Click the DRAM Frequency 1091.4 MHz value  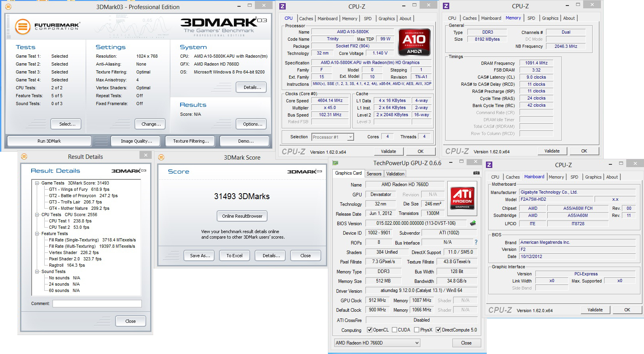[x=536, y=63]
